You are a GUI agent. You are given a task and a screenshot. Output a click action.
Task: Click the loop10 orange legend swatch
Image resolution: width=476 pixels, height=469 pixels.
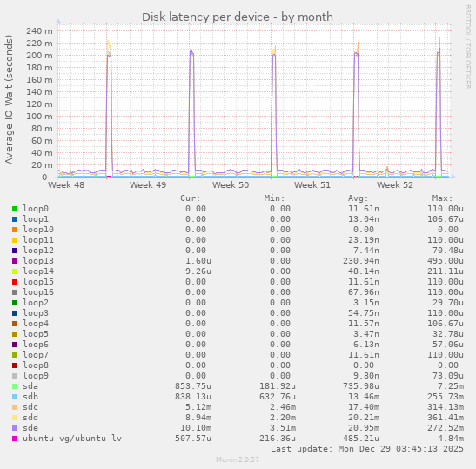tap(15, 230)
